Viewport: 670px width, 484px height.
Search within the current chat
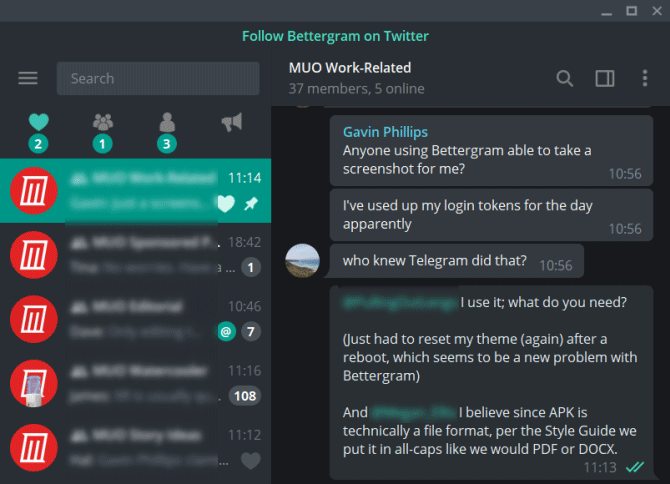[565, 78]
